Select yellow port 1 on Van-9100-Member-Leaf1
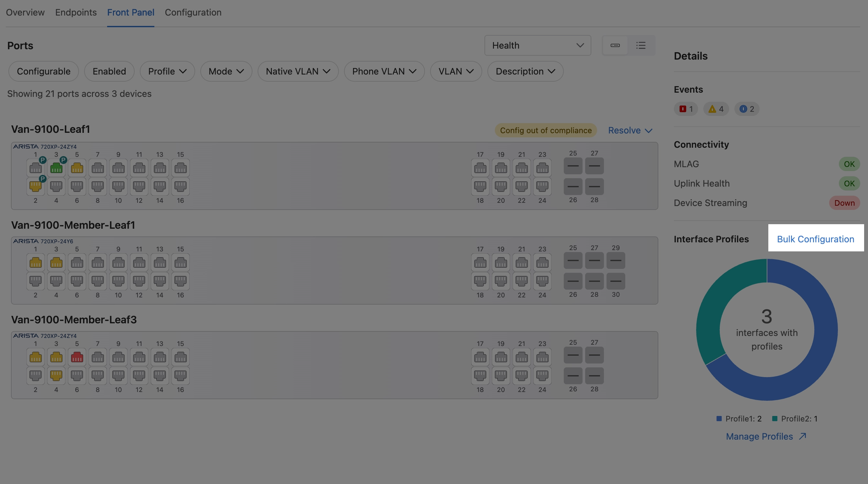Screen dimensions: 868x484 tap(35, 262)
